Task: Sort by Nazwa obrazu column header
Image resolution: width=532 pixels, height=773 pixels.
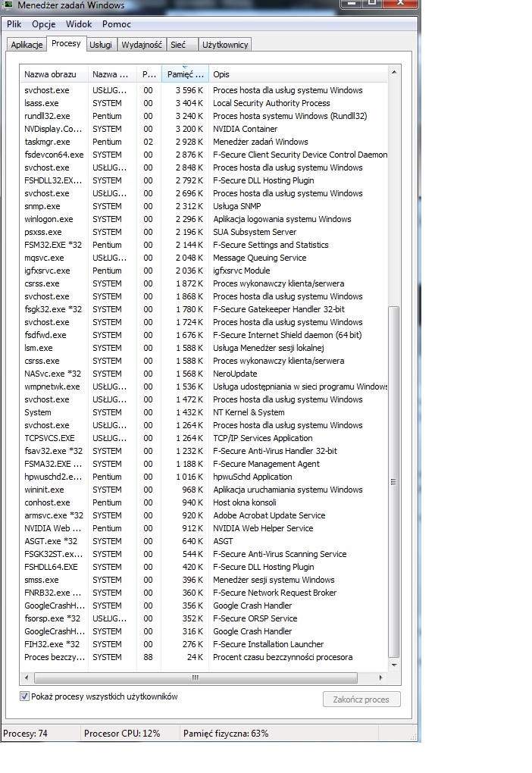Action: click(x=54, y=74)
